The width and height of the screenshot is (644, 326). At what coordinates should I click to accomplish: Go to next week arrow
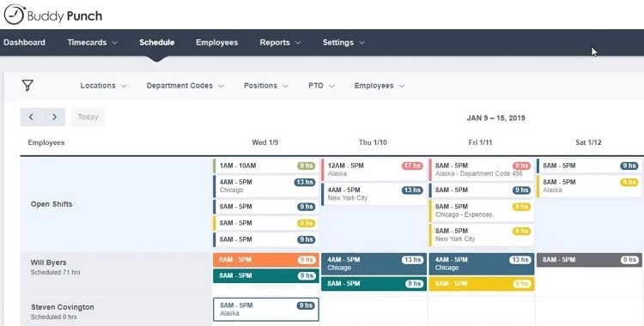pos(54,117)
